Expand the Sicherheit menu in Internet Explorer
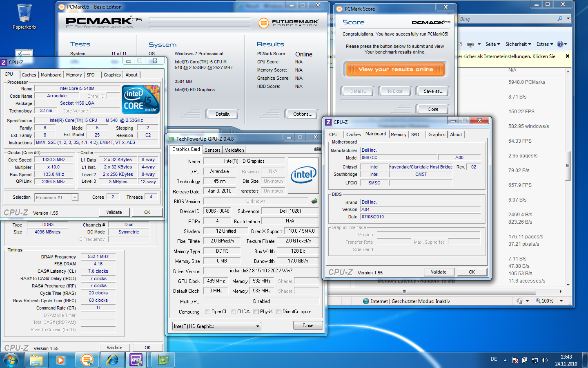 pyautogui.click(x=518, y=44)
